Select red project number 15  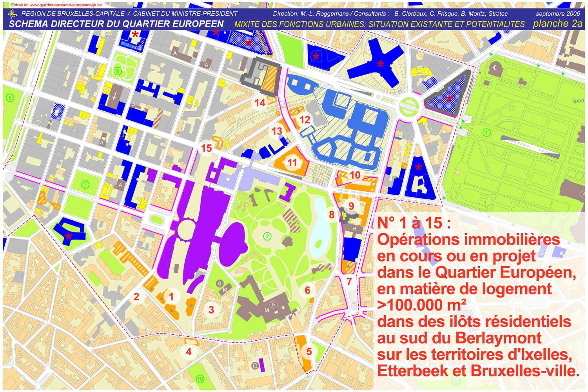coord(207,148)
